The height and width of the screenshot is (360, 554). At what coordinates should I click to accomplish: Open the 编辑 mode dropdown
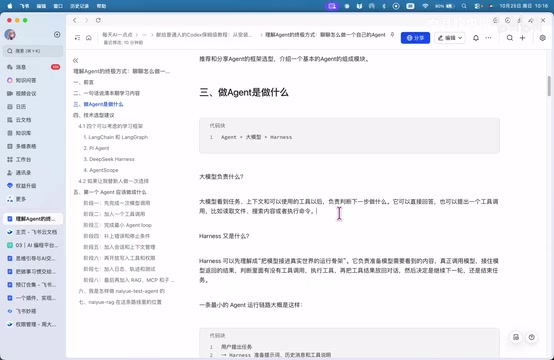(x=450, y=38)
